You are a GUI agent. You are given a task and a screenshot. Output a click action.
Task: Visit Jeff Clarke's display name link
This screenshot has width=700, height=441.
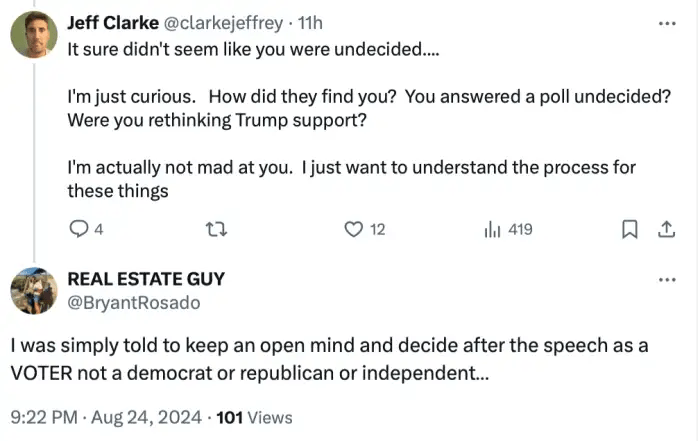coord(111,23)
